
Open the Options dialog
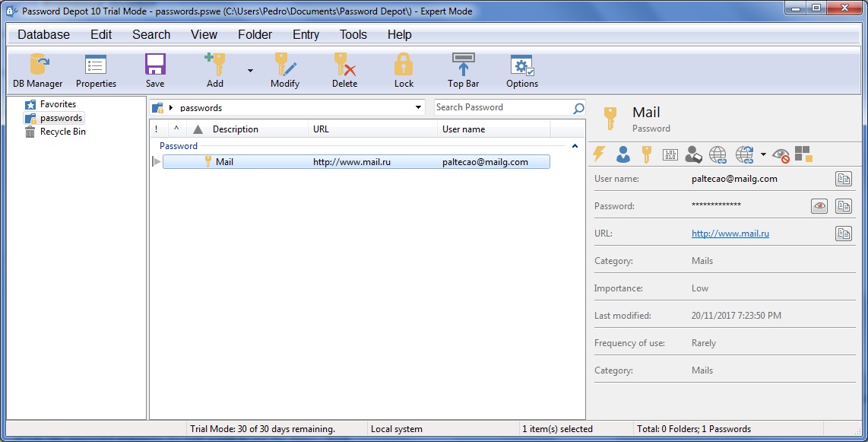click(521, 69)
